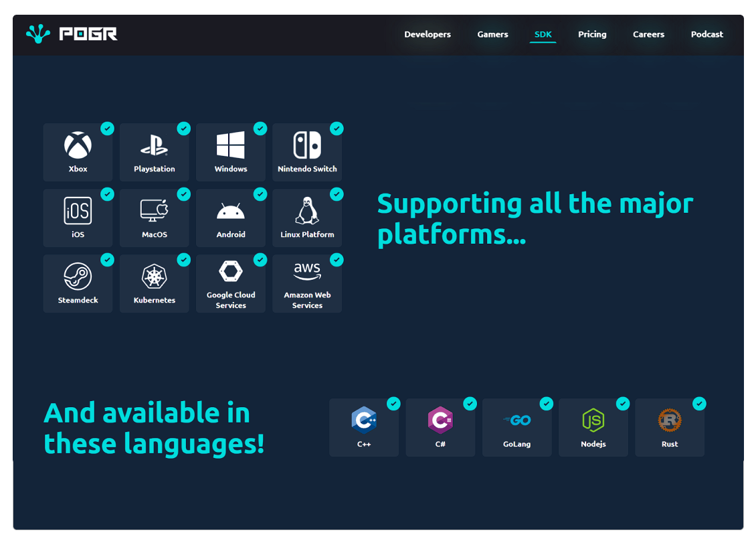Click the checkmark badge on Windows card
This screenshot has height=543, width=756.
260,129
